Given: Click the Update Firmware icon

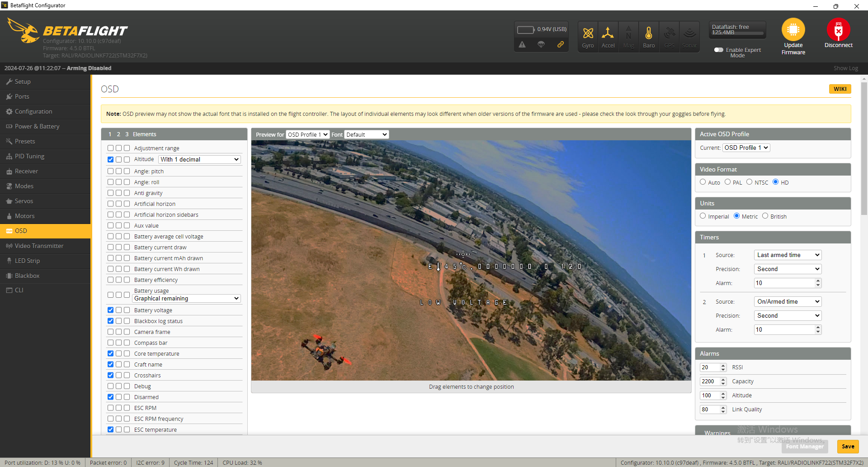Looking at the screenshot, I should [793, 30].
